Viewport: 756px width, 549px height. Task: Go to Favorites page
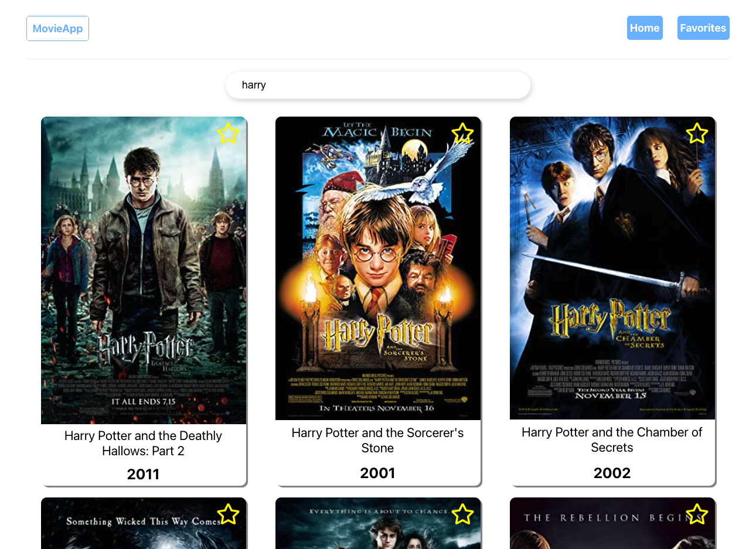click(x=703, y=28)
